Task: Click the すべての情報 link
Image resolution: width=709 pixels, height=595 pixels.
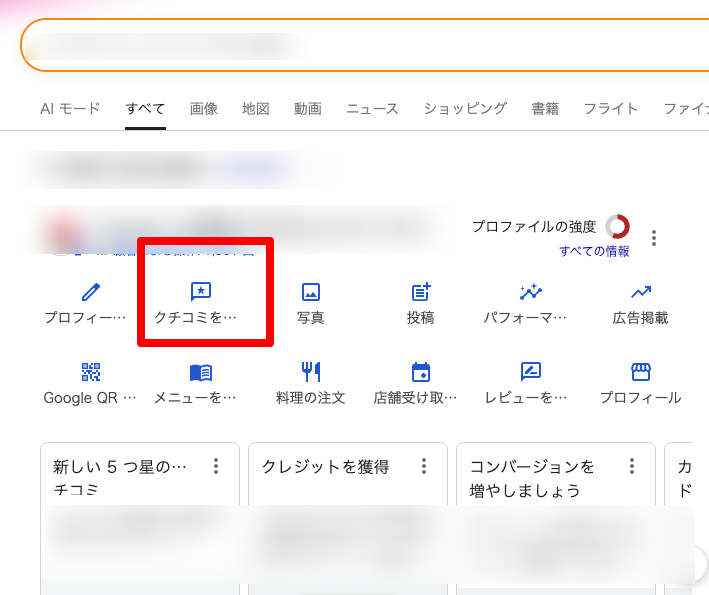Action: [594, 251]
